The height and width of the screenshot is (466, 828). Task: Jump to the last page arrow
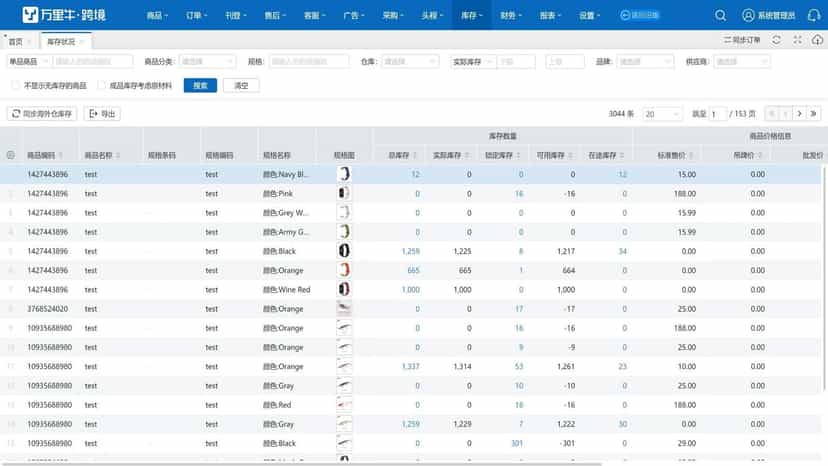click(x=813, y=114)
